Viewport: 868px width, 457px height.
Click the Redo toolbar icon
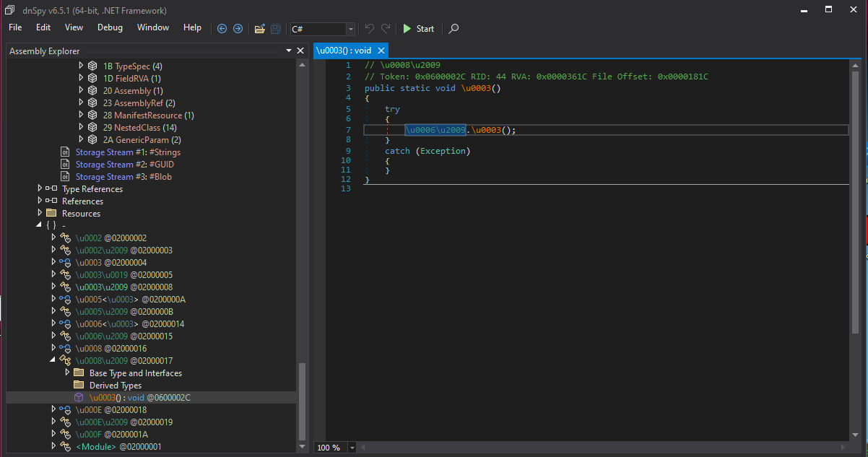pos(386,29)
